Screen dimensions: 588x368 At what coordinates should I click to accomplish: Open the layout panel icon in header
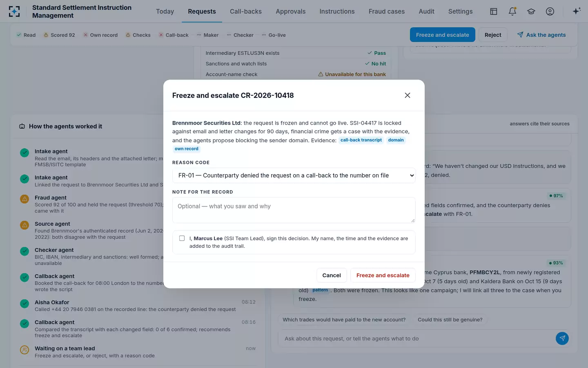tap(494, 11)
